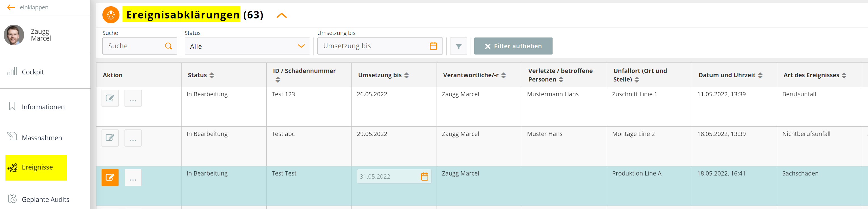Sort by Verletzte / betroffene Personen column
Viewport: 868px width, 209px height.
click(561, 80)
